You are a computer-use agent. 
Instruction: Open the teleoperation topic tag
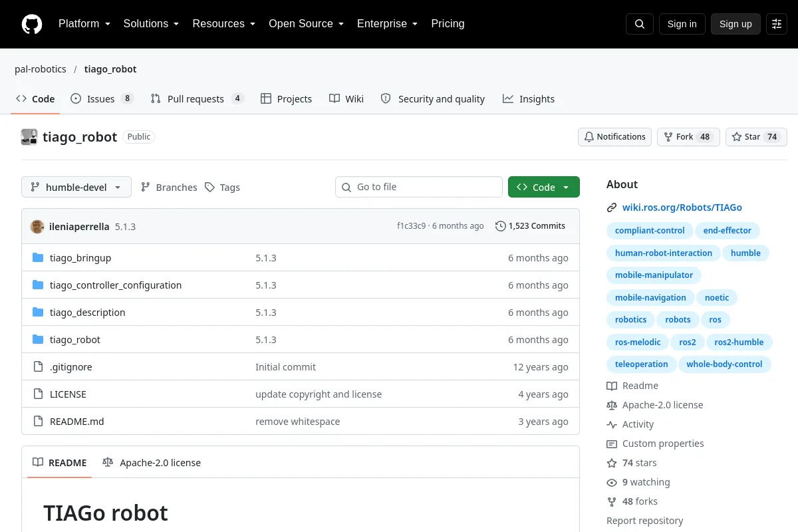pyautogui.click(x=641, y=364)
